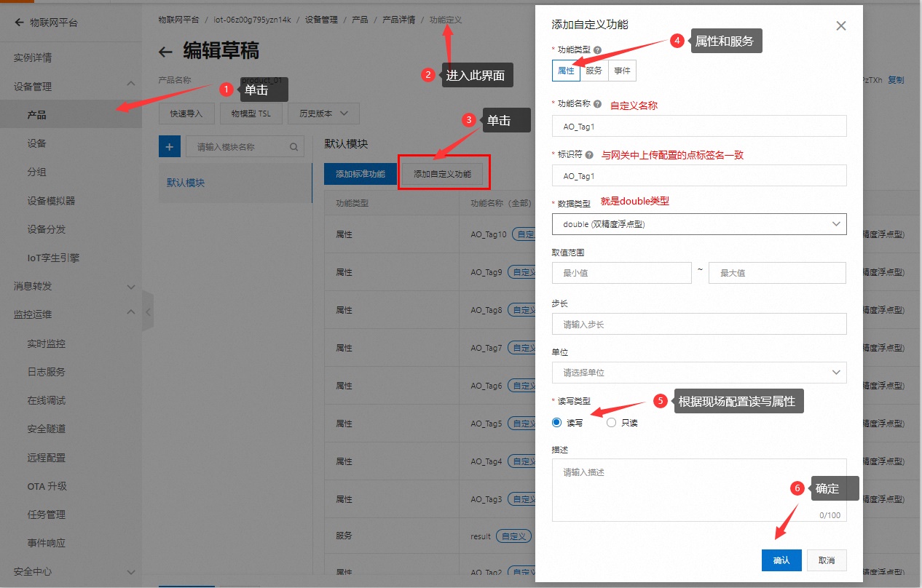Click the 最小值 input field

[621, 273]
